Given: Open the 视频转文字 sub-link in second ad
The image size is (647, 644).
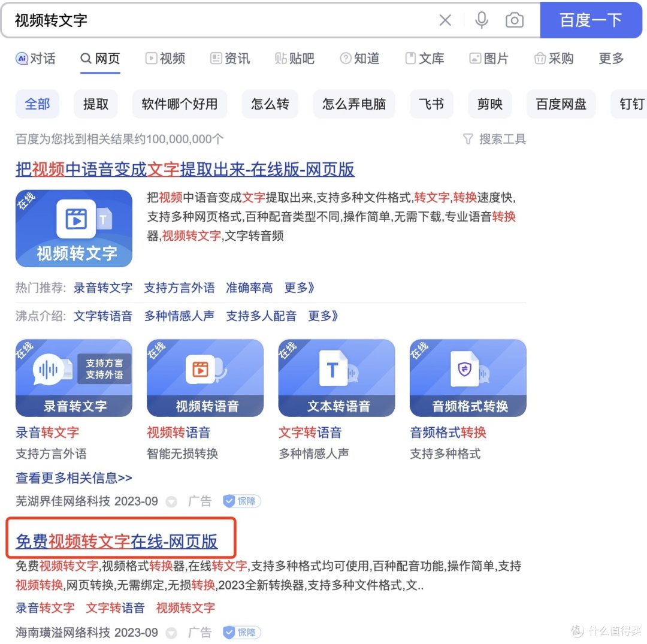Looking at the screenshot, I should tap(185, 607).
